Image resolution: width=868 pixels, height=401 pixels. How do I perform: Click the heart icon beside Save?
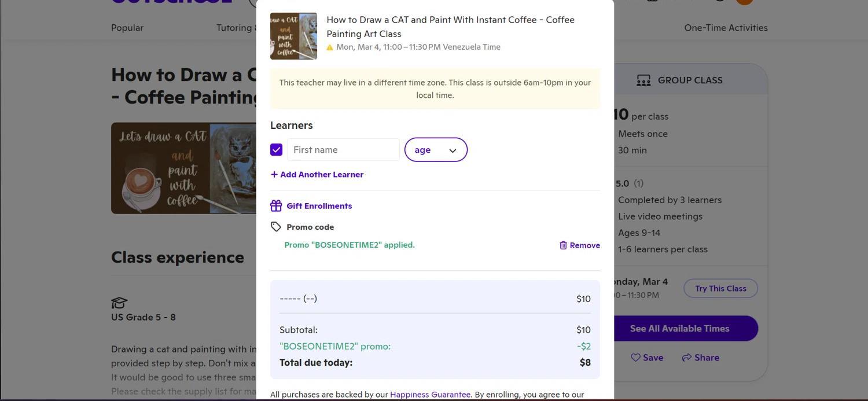tap(635, 358)
